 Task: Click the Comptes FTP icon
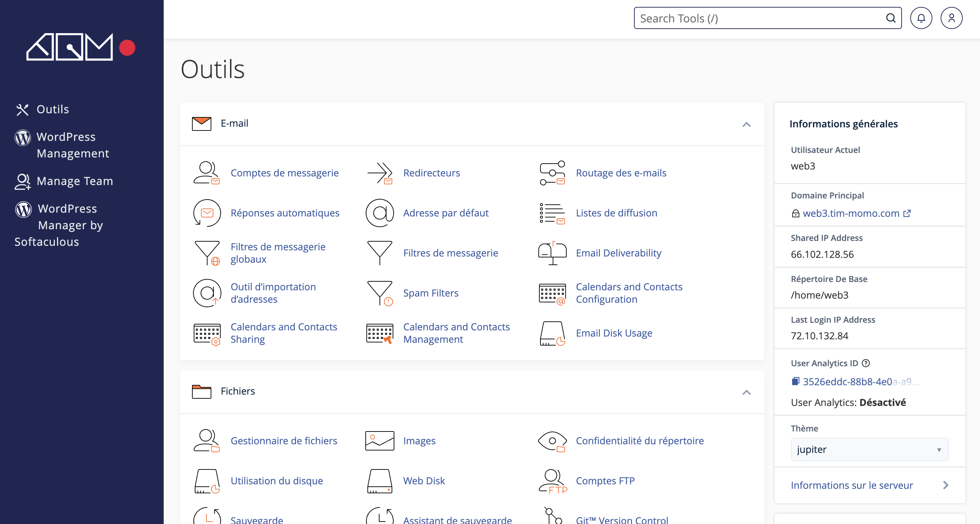click(552, 481)
